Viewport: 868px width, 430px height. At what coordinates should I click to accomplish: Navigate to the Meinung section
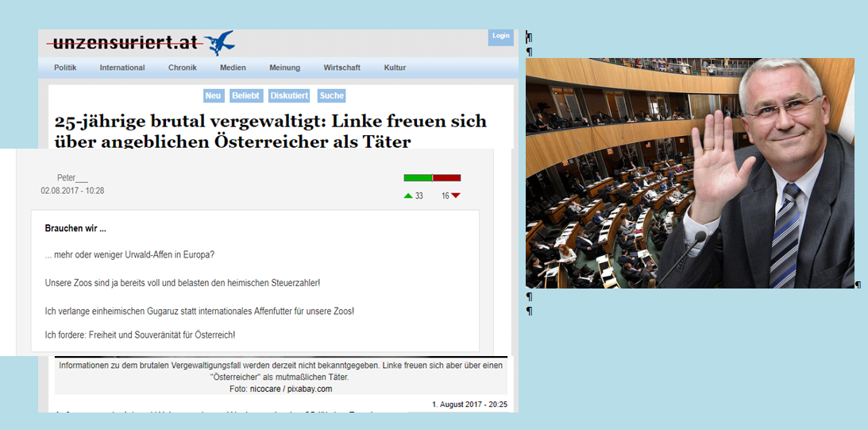(284, 68)
